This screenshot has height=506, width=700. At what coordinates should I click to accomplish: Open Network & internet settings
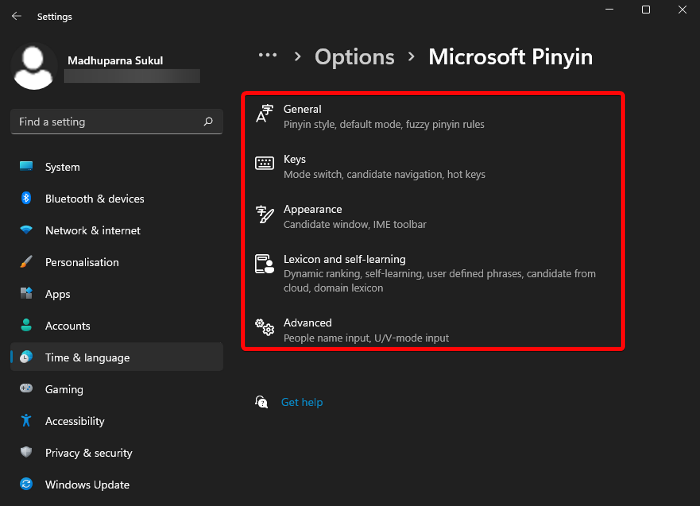click(x=92, y=231)
